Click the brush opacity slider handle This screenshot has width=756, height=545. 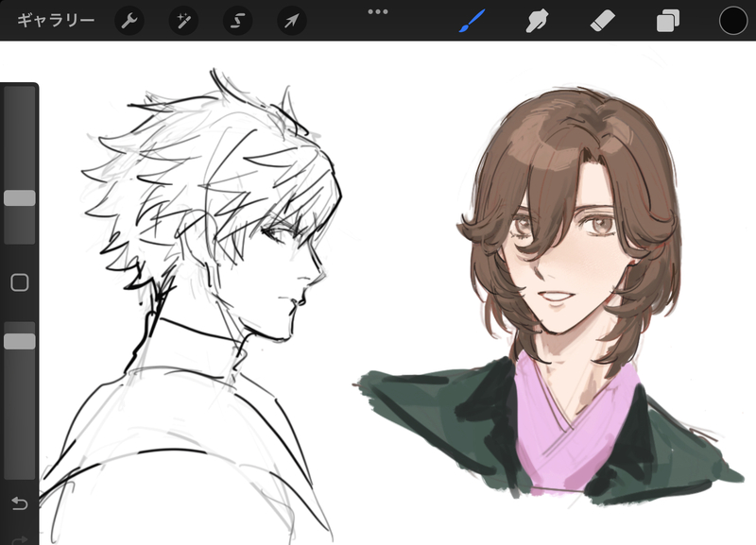(x=20, y=341)
